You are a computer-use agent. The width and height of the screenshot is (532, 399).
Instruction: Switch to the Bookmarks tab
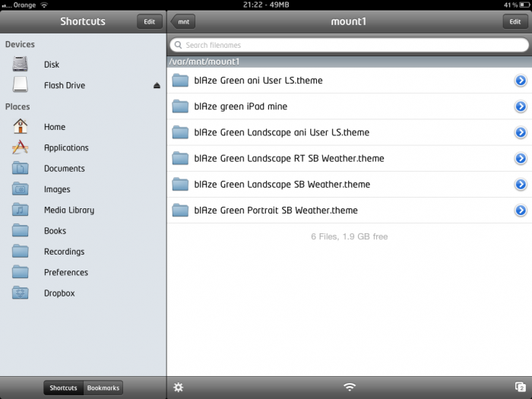(103, 388)
